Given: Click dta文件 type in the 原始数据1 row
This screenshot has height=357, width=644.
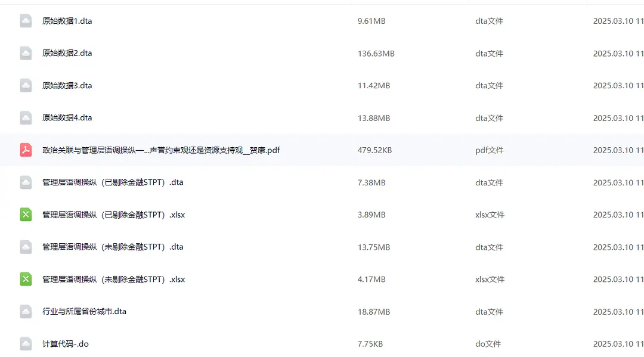Looking at the screenshot, I should 489,21.
